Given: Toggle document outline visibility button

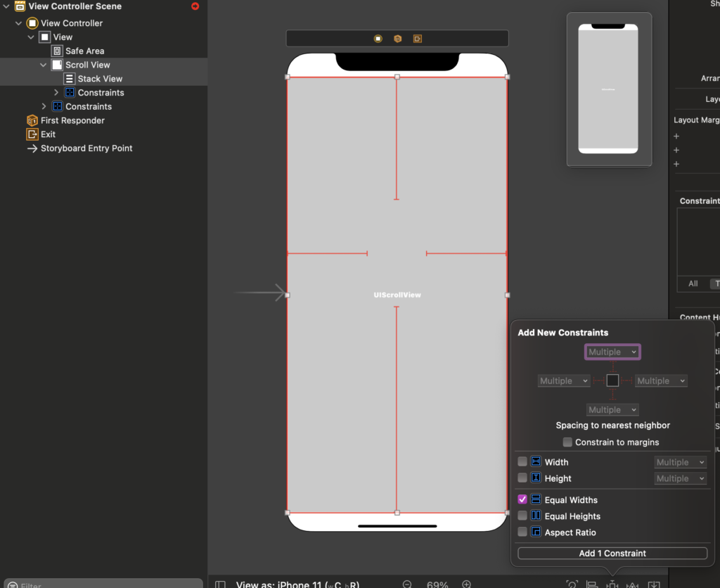Looking at the screenshot, I should (220, 584).
